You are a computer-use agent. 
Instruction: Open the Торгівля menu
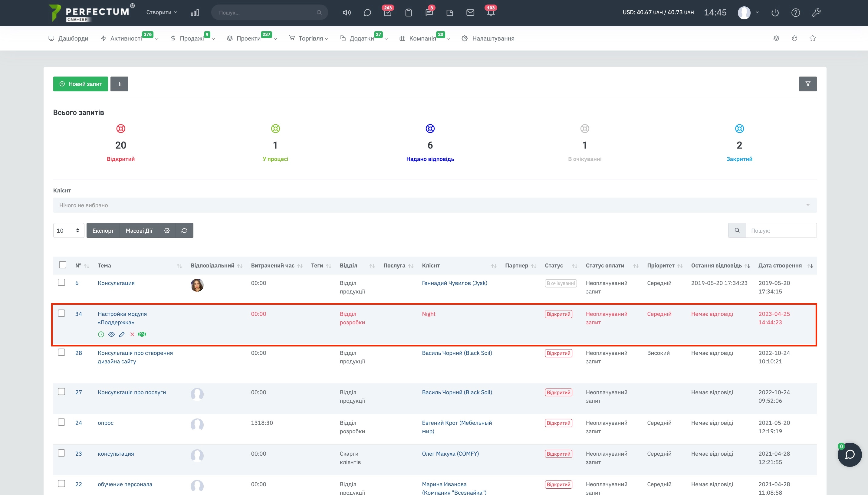[309, 38]
